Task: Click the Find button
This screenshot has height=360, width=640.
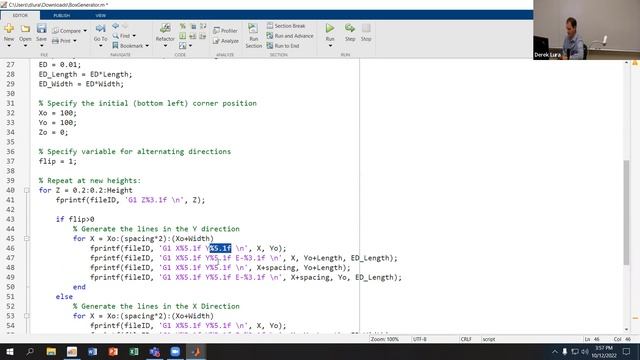Action: coord(122,36)
